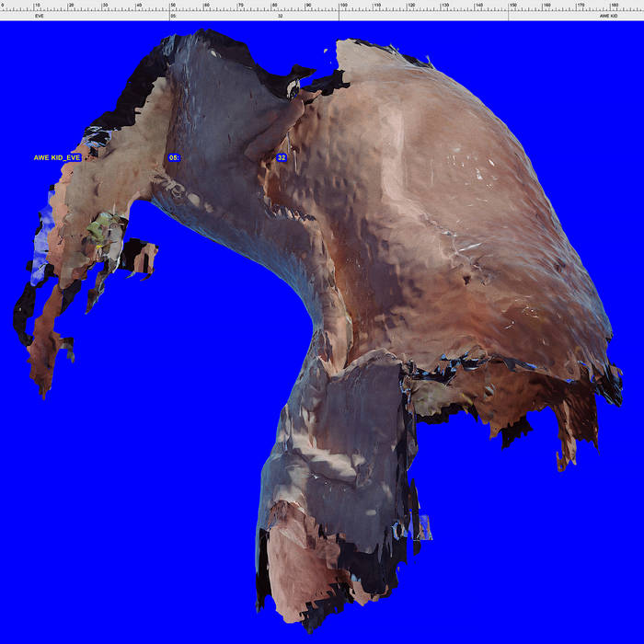Image resolution: width=644 pixels, height=644 pixels.
Task: Click the ruler at the 60 mark
Action: pos(206,6)
